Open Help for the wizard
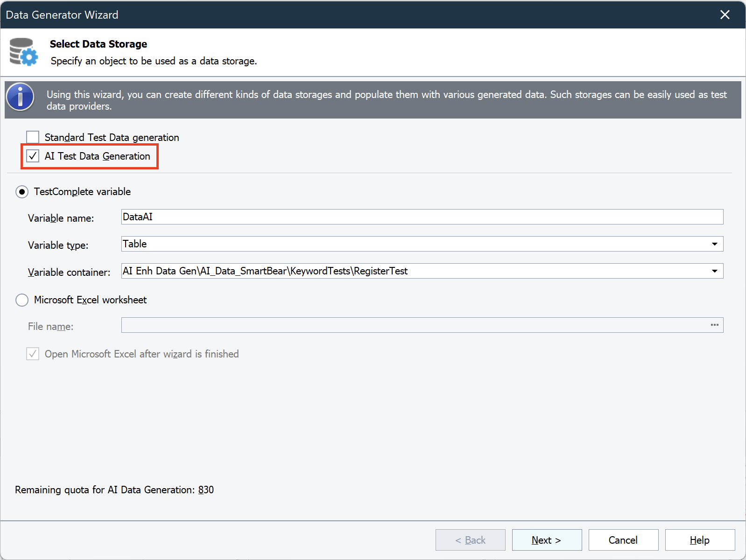The width and height of the screenshot is (746, 560). (700, 540)
